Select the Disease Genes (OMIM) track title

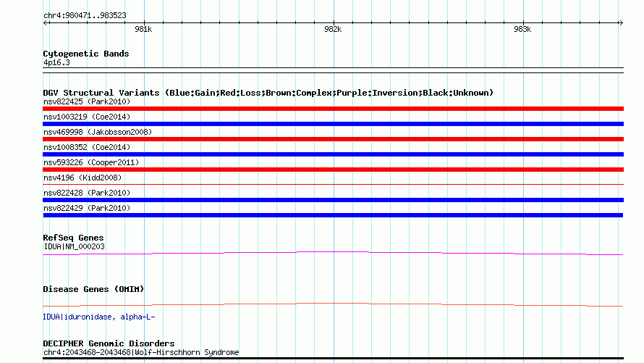coord(93,289)
